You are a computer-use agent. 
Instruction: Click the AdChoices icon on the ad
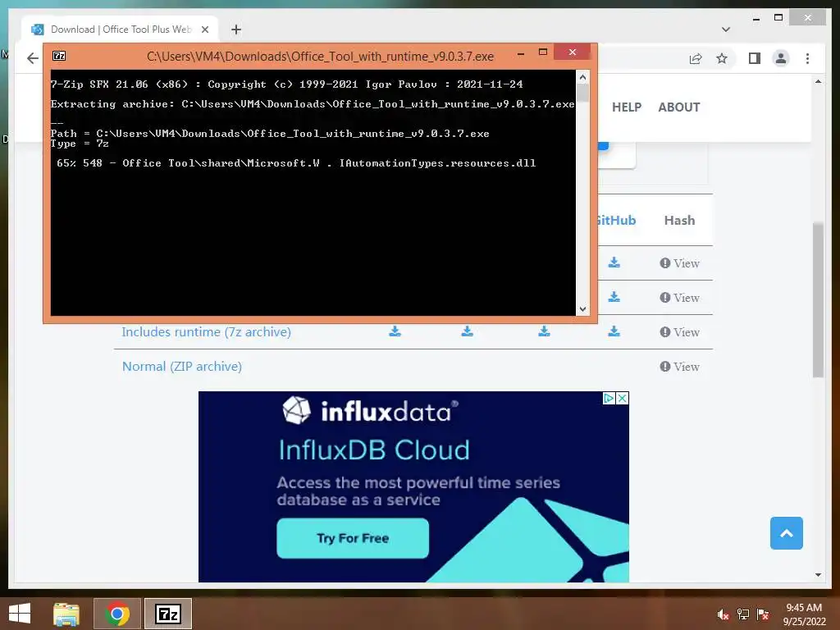pyautogui.click(x=609, y=398)
